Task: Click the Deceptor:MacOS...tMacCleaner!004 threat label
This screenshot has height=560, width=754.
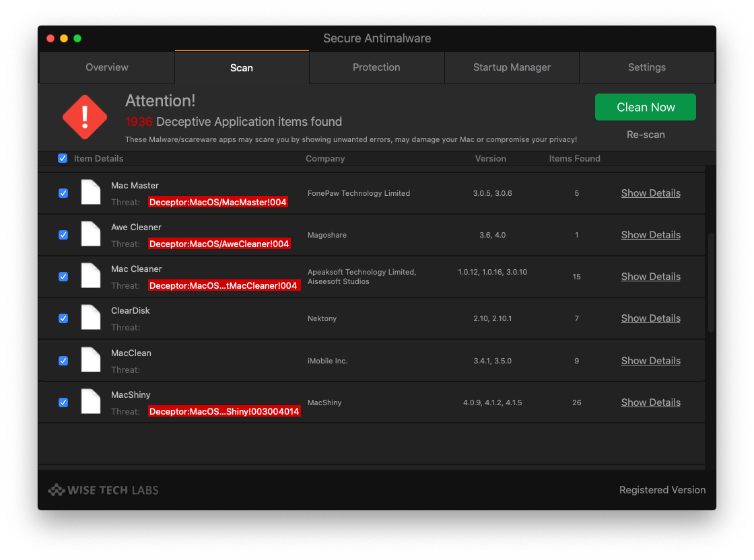Action: (224, 286)
